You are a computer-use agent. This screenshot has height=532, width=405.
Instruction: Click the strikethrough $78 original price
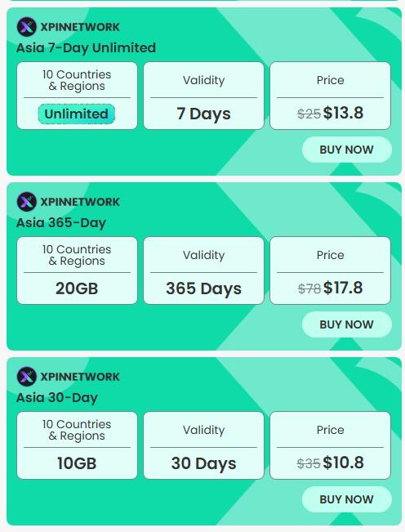point(309,288)
